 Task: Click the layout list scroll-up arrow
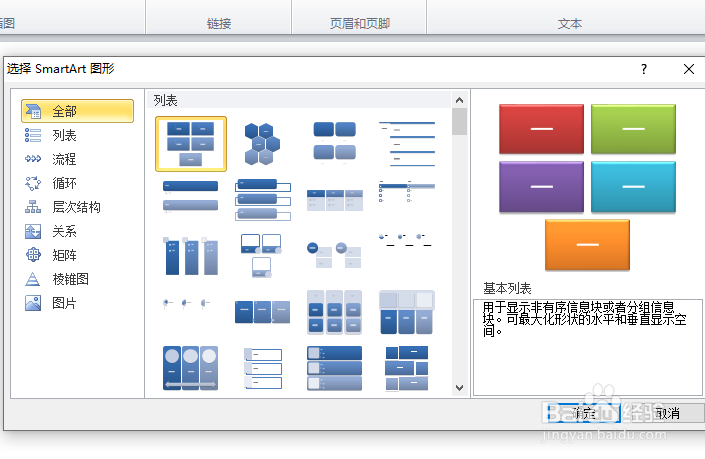(x=459, y=100)
